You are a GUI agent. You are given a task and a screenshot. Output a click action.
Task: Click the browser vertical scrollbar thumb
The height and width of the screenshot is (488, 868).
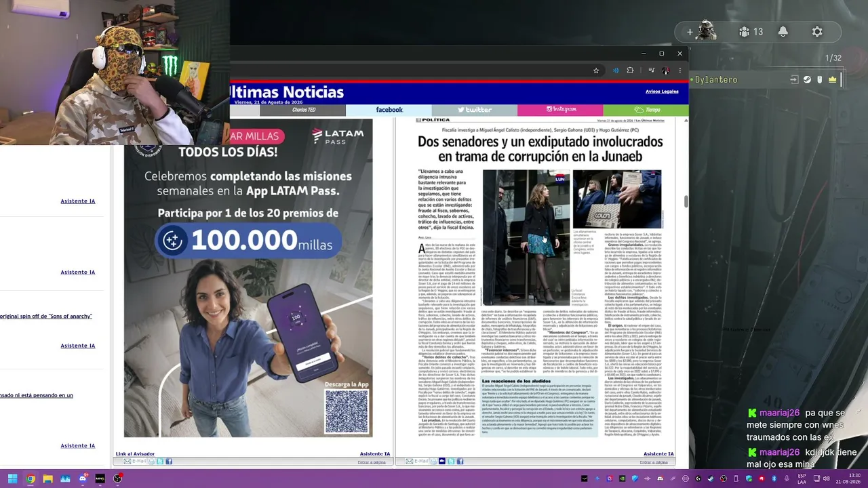[x=686, y=201]
